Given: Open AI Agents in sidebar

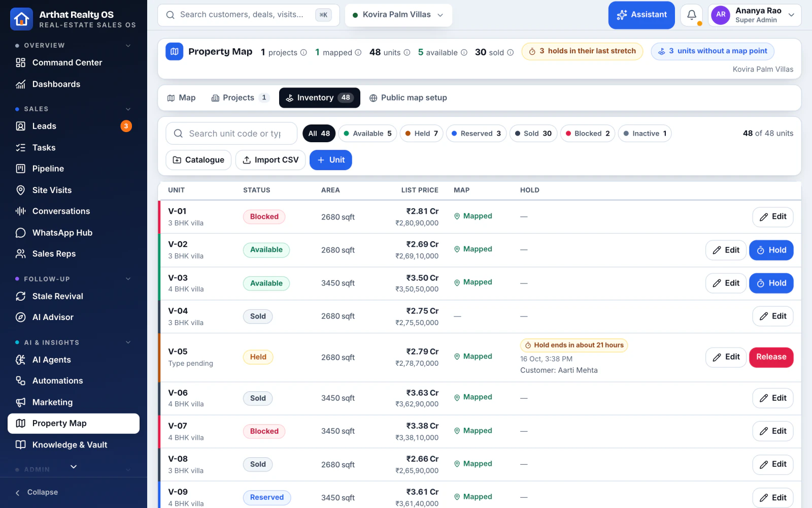Looking at the screenshot, I should point(74,360).
